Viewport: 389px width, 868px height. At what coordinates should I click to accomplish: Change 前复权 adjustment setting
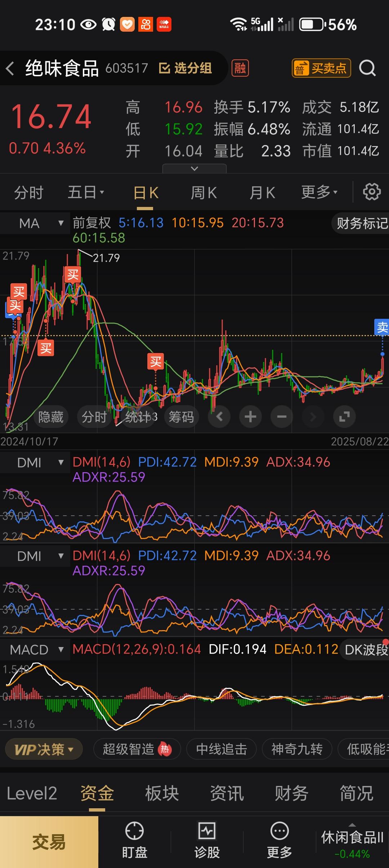tap(91, 223)
